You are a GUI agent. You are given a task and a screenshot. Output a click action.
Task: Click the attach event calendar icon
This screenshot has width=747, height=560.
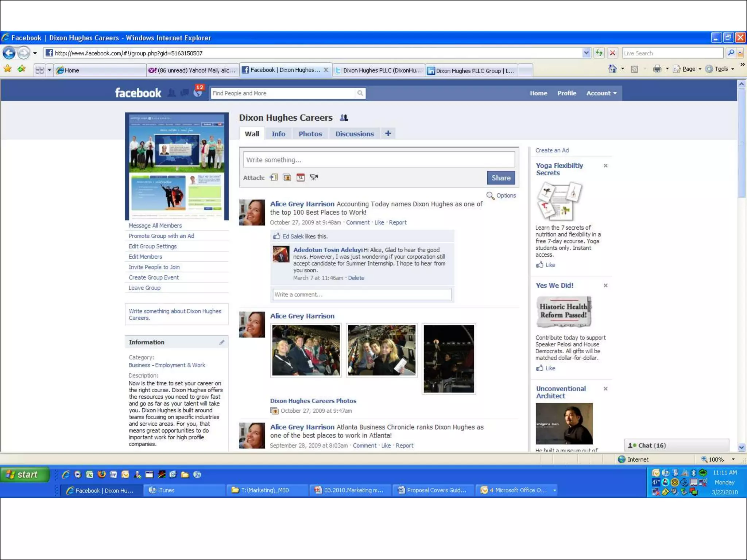(301, 178)
